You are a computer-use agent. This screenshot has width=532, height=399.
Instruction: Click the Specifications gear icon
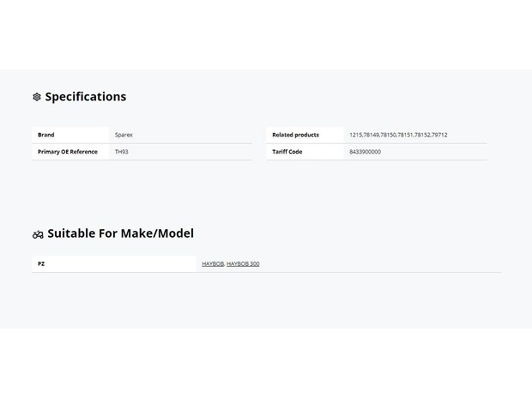[x=37, y=97]
